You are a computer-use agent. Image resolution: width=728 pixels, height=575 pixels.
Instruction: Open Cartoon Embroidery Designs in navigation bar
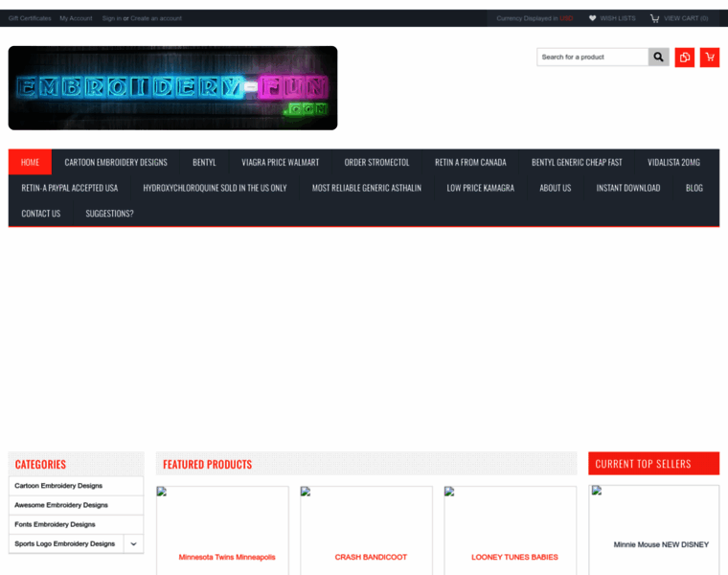coord(116,162)
